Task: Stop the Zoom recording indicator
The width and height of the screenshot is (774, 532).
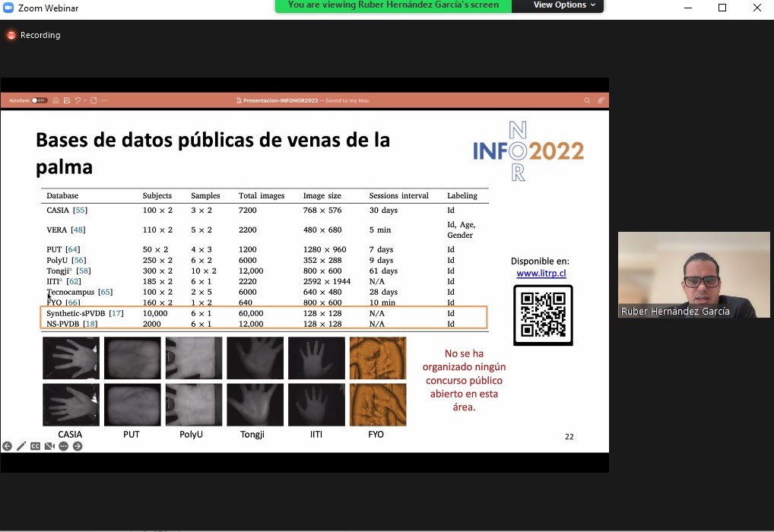Action: (x=11, y=35)
